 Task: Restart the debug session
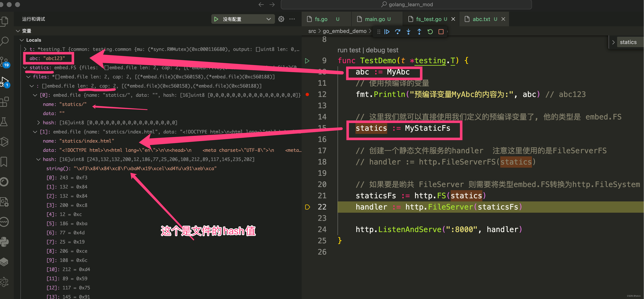point(430,32)
